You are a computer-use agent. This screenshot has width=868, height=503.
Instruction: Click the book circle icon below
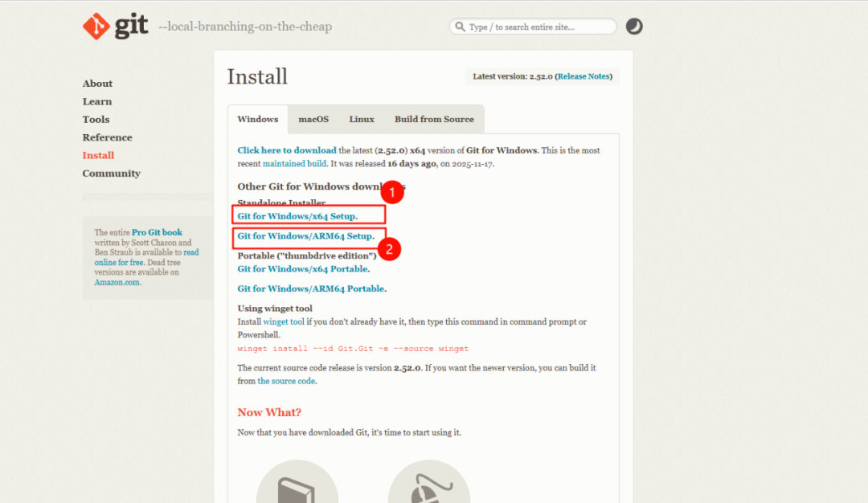pyautogui.click(x=297, y=481)
